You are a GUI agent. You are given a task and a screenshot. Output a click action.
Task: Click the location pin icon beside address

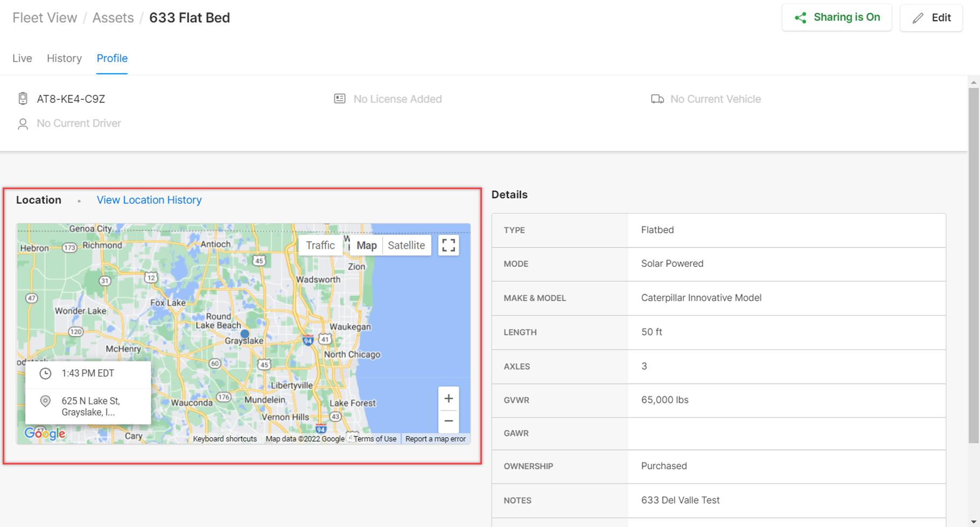(45, 401)
